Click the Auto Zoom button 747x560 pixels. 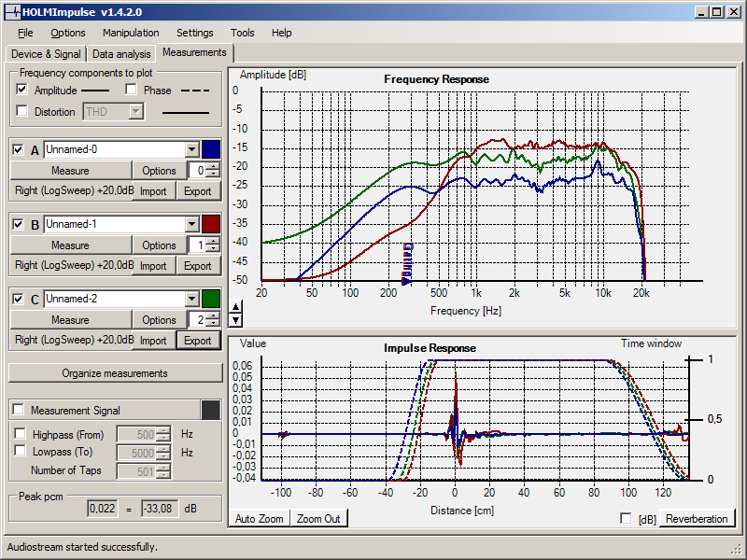[x=260, y=519]
